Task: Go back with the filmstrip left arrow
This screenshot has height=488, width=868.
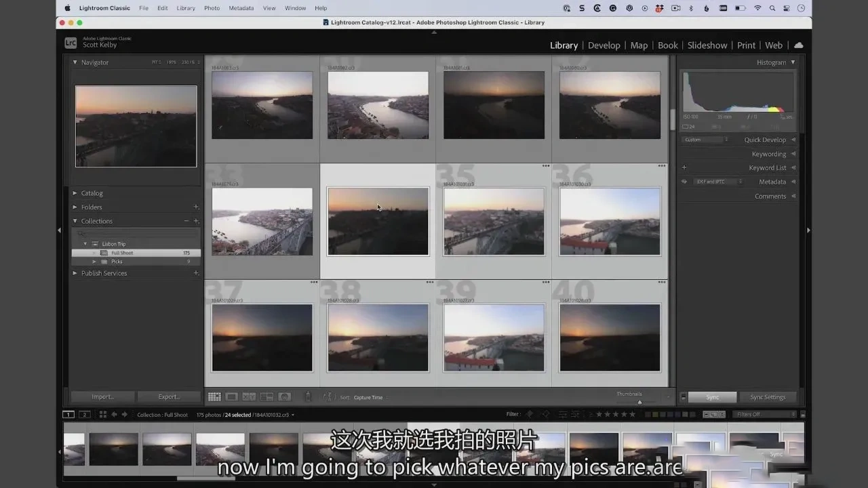Action: coord(114,415)
